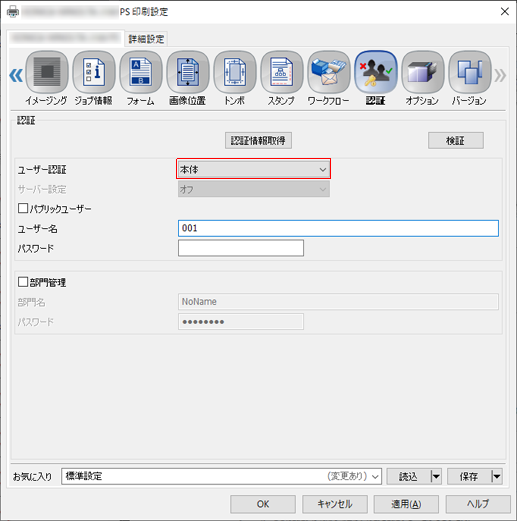Open the スタンプ icon

[282, 72]
